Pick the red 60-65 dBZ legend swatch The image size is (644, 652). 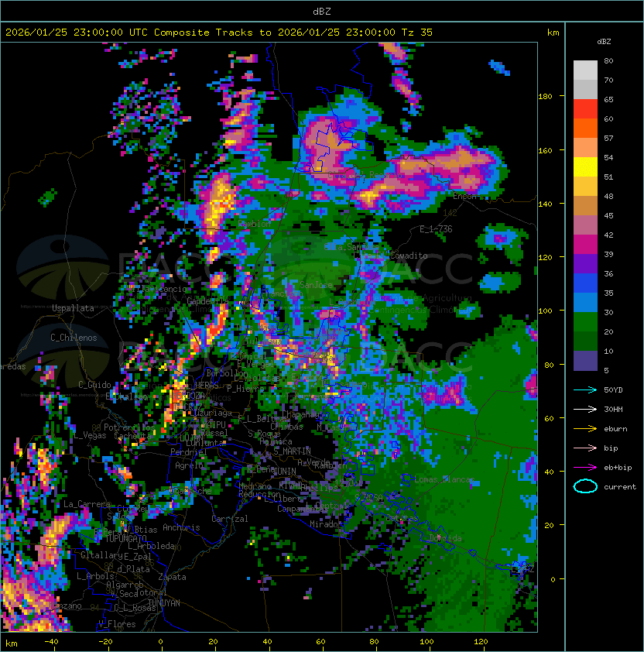[x=585, y=109]
